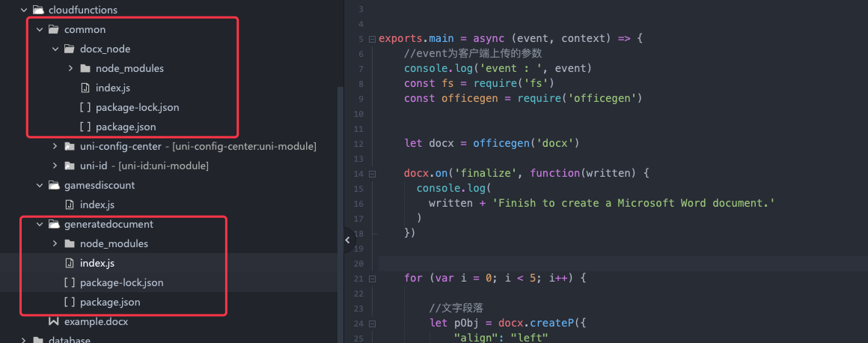Collapse the sidebar with the arrow handle
This screenshot has width=868, height=343.
[347, 240]
